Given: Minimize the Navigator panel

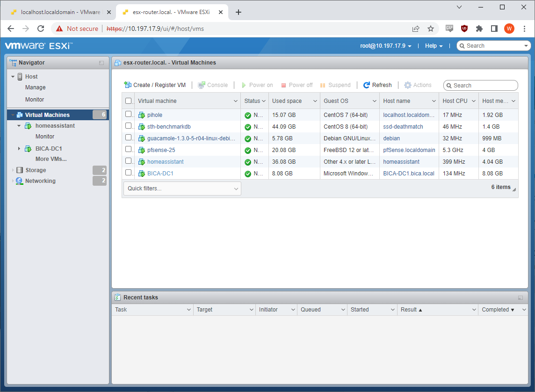Looking at the screenshot, I should click(101, 63).
